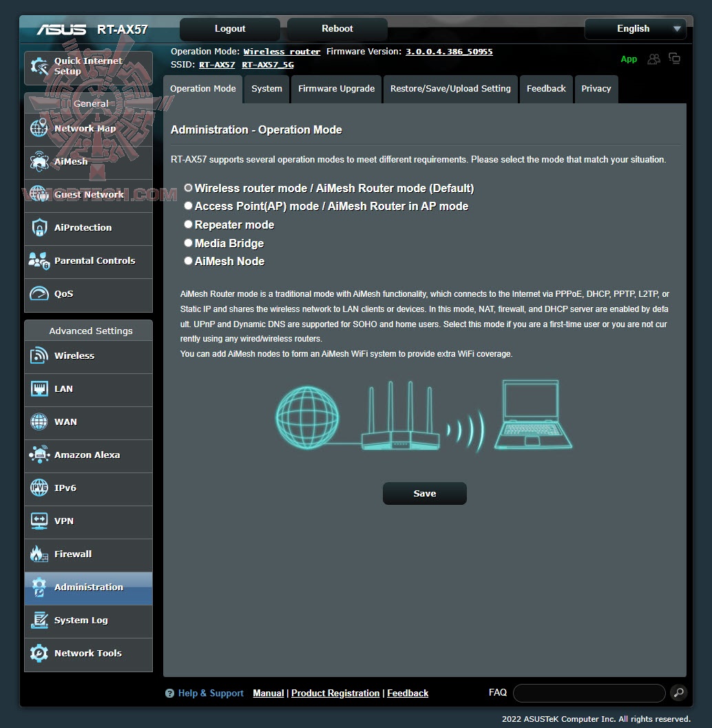Select Media Bridge radio button
Viewport: 712px width, 728px height.
click(188, 243)
